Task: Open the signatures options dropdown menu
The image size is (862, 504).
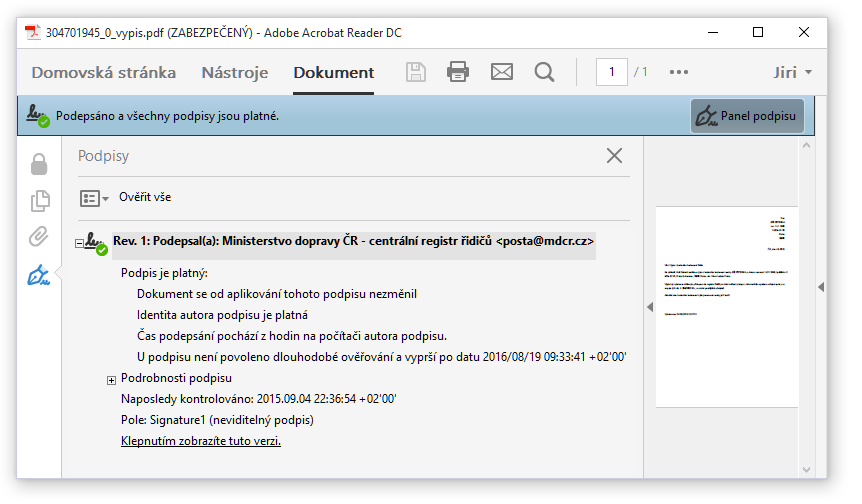Action: (94, 198)
